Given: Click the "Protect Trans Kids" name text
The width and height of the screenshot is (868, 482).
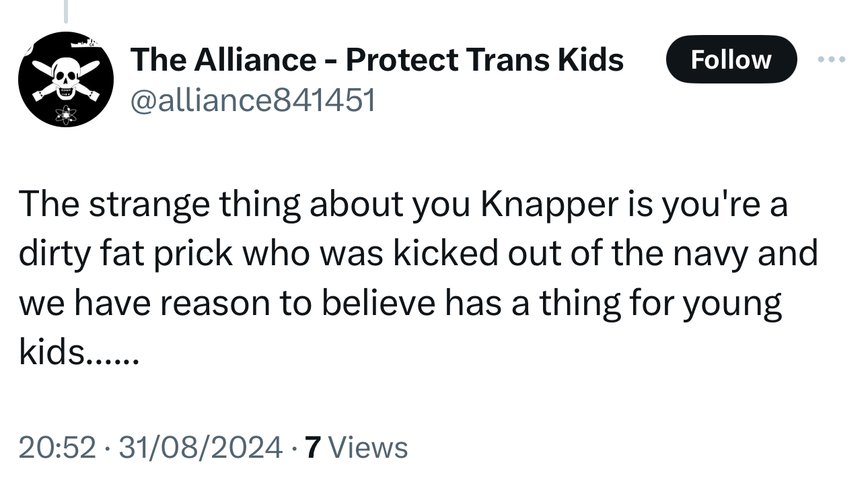Looking at the screenshot, I should [x=484, y=60].
